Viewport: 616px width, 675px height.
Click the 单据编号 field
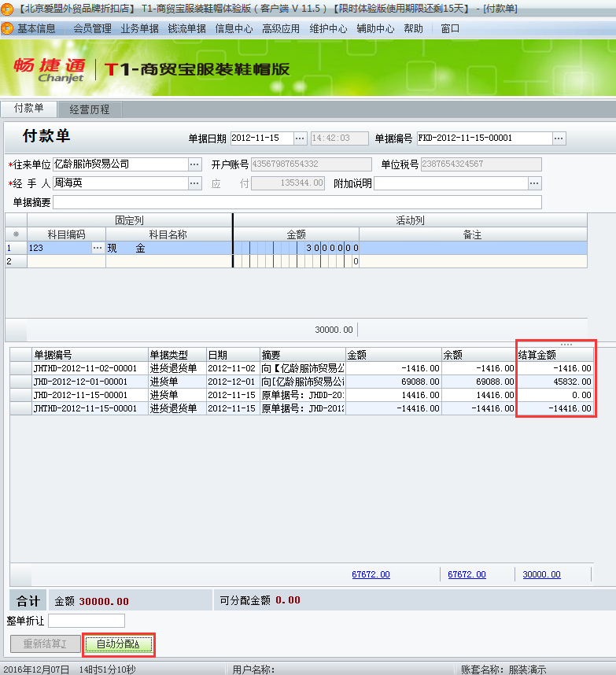click(485, 138)
